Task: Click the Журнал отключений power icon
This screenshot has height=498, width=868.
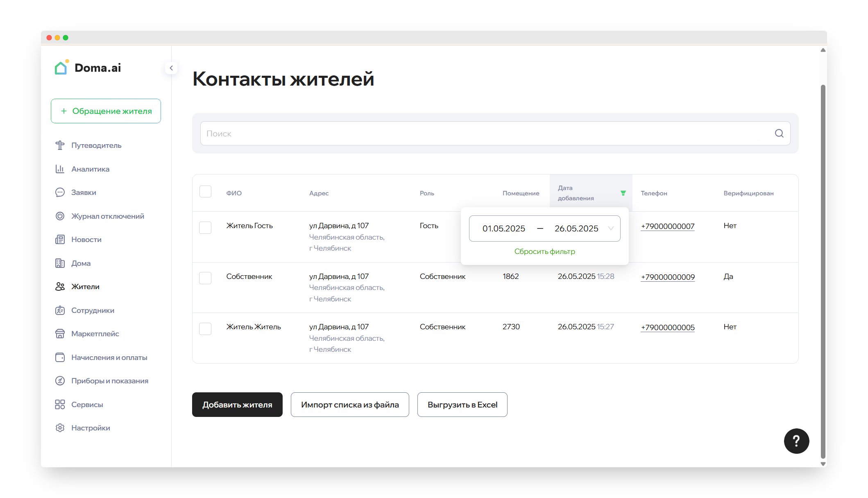Action: coord(60,216)
